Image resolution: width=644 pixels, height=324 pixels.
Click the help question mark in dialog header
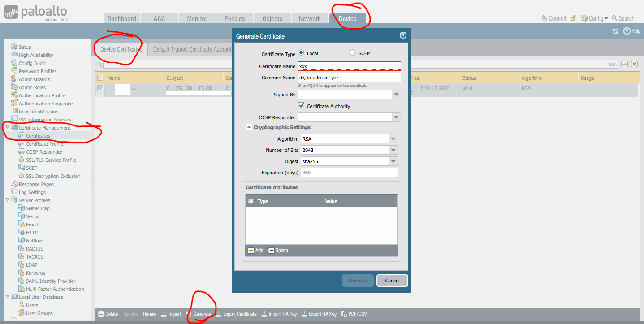click(403, 35)
